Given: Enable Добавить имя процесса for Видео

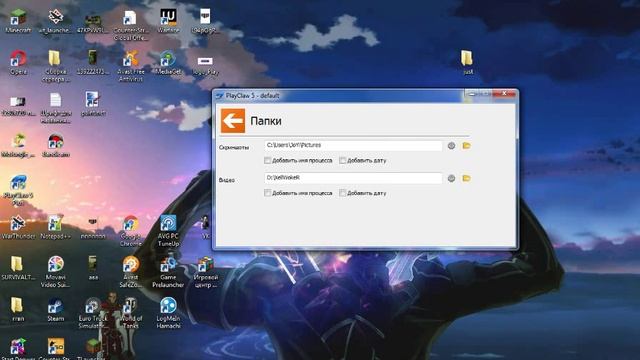Looking at the screenshot, I should (267, 193).
